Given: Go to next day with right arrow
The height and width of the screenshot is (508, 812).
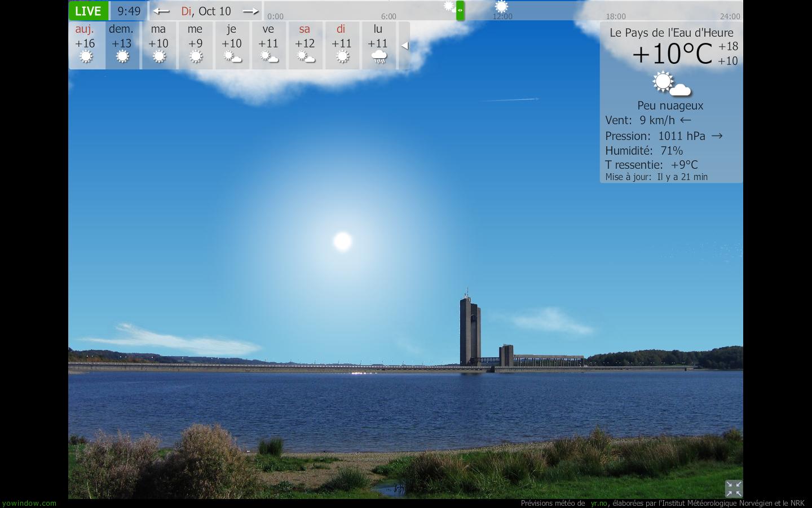Looking at the screenshot, I should tap(250, 11).
